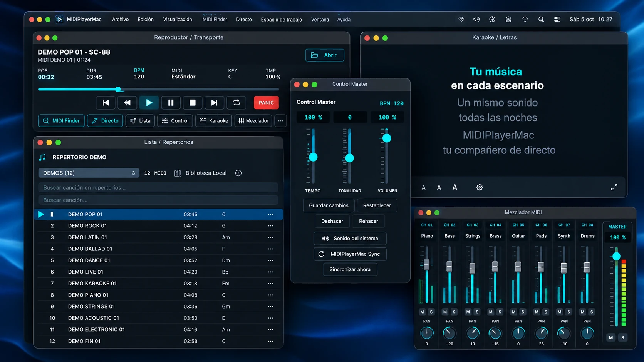Image resolution: width=644 pixels, height=362 pixels.
Task: Select DEMO LATIN 01 in the list
Action: [x=158, y=237]
